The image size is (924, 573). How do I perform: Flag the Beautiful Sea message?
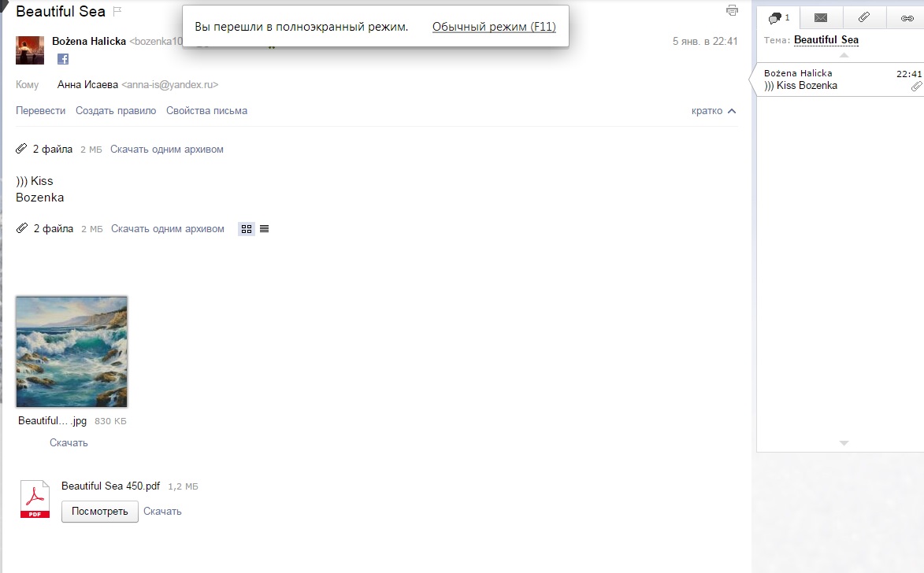click(117, 11)
